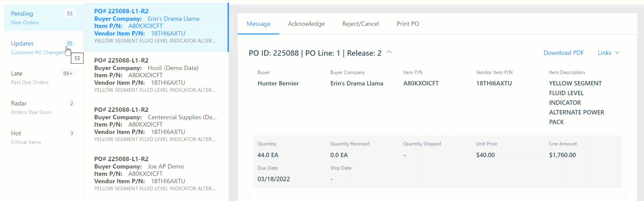Click the Pending count badge 53
Image resolution: width=644 pixels, height=201 pixels.
click(x=70, y=14)
